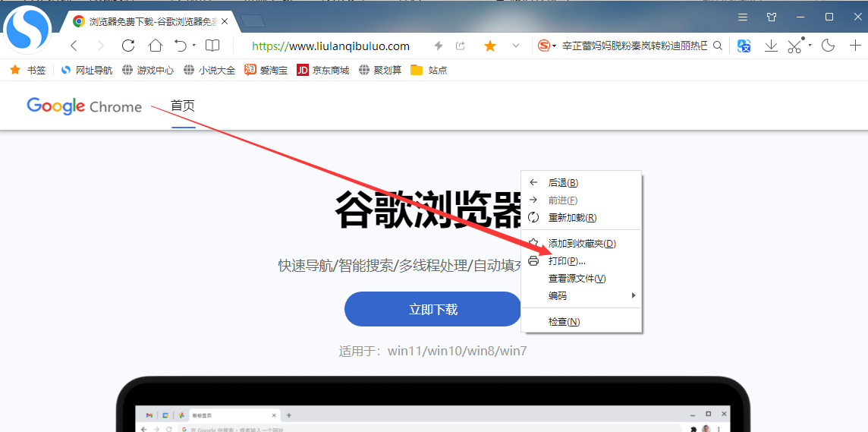Click the undo closed tab icon
The width and height of the screenshot is (868, 432).
point(181,46)
